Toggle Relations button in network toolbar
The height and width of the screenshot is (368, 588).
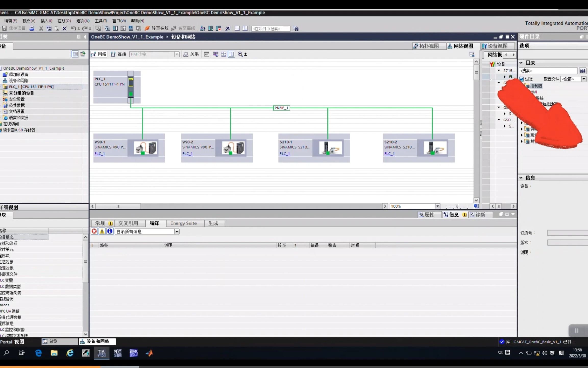pyautogui.click(x=191, y=54)
